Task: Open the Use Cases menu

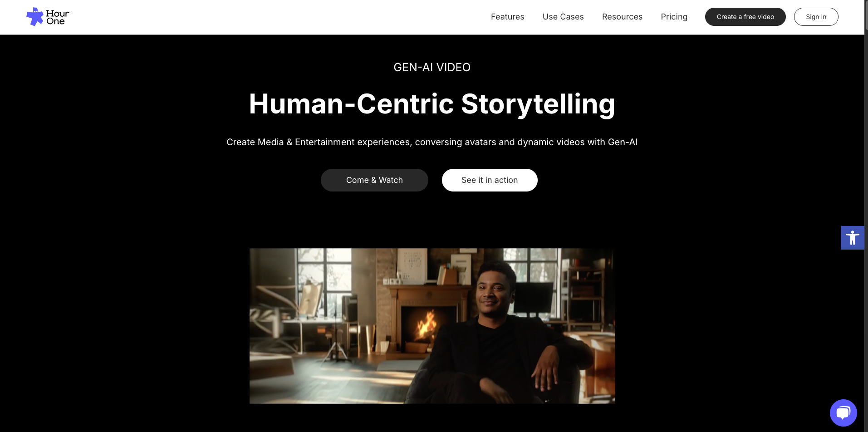Action: coord(563,17)
